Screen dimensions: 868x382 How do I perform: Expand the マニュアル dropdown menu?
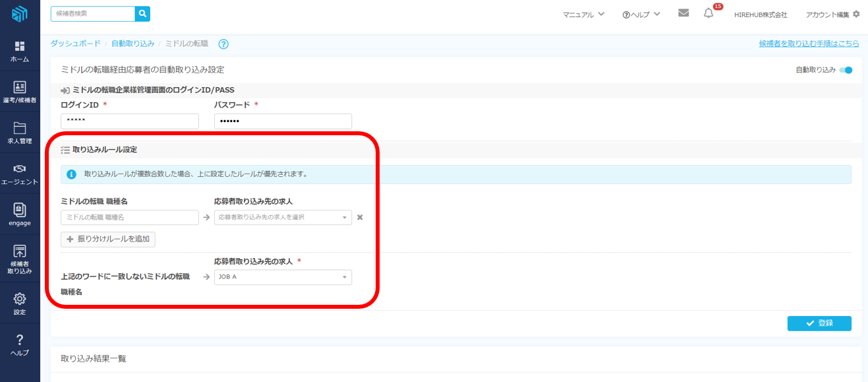[x=583, y=15]
